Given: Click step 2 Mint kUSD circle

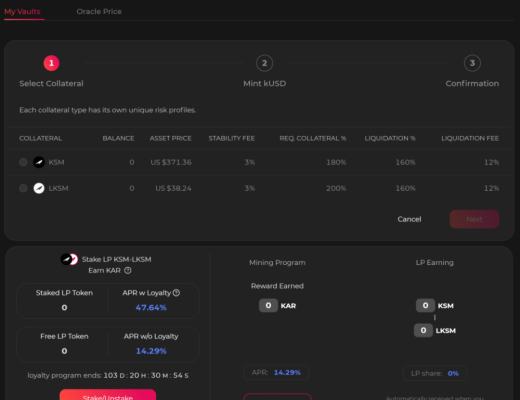Looking at the screenshot, I should (x=264, y=63).
